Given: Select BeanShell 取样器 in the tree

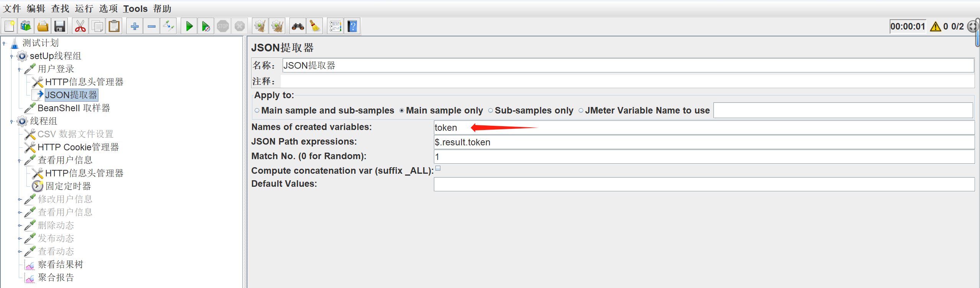Looking at the screenshot, I should (x=74, y=108).
